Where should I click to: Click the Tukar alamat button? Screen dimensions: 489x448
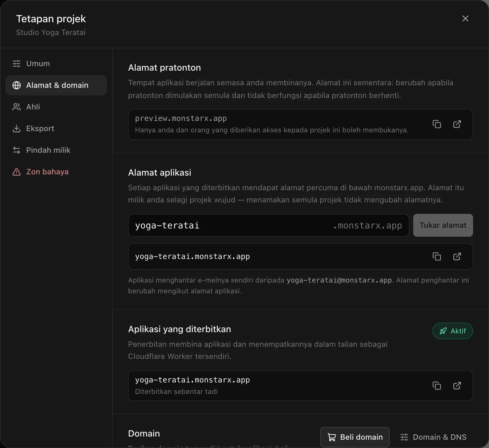click(x=443, y=225)
